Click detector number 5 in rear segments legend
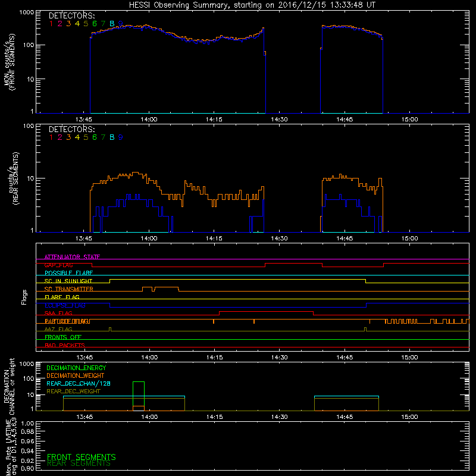476x476 pixels. pyautogui.click(x=86, y=137)
